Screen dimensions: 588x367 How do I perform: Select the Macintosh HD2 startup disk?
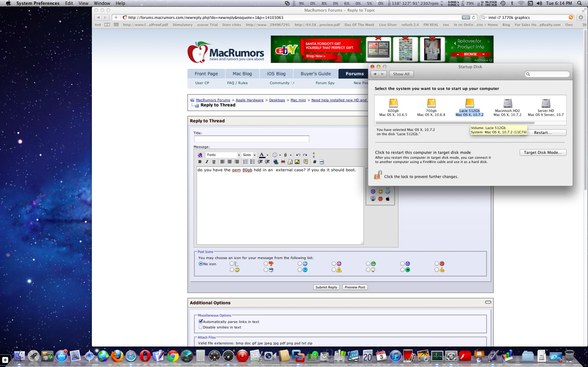(507, 107)
